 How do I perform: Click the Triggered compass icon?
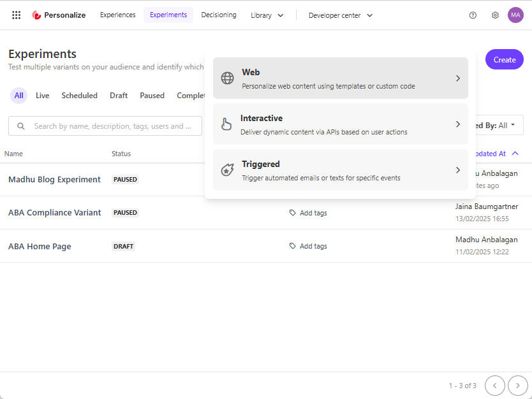[x=228, y=170]
